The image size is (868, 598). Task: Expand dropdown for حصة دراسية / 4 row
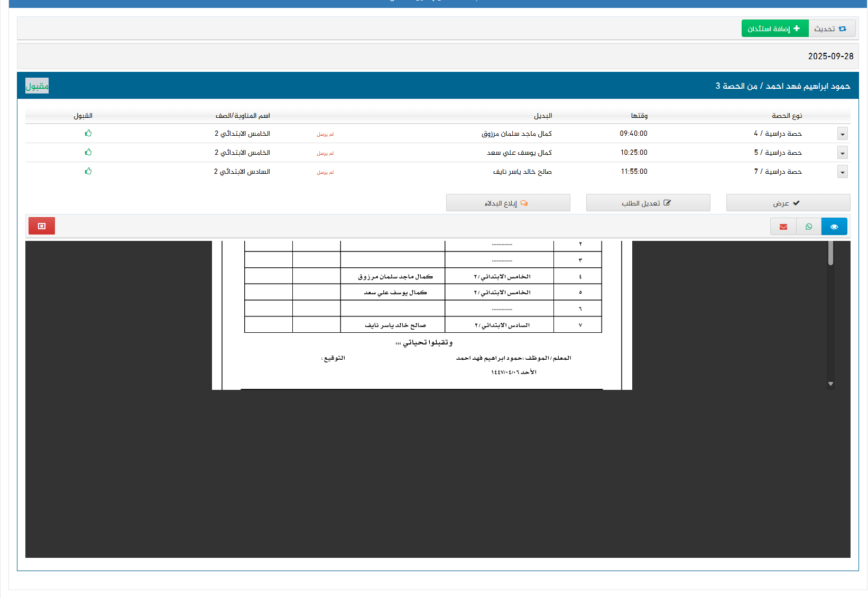842,134
